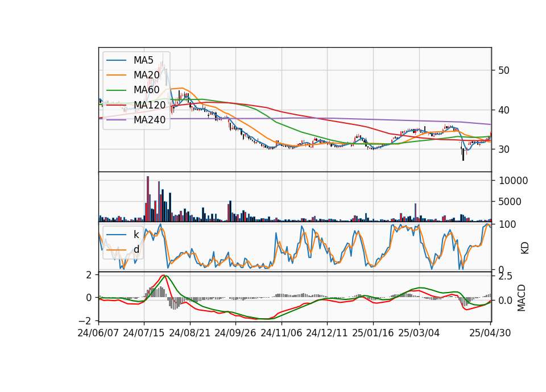Click the blue MA5 legend line sample
The width and height of the screenshot is (546, 392).
coord(116,61)
